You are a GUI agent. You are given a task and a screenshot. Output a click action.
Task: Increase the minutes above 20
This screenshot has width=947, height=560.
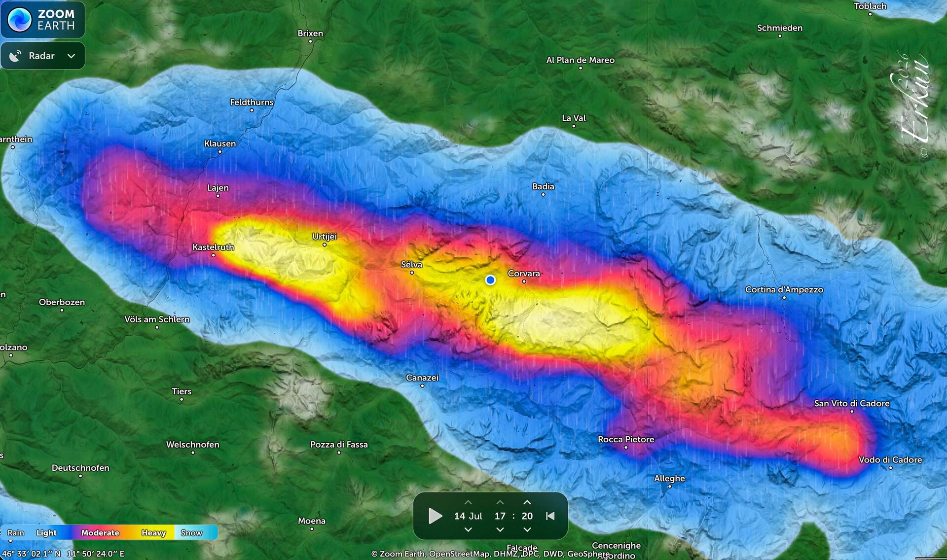coord(527,502)
